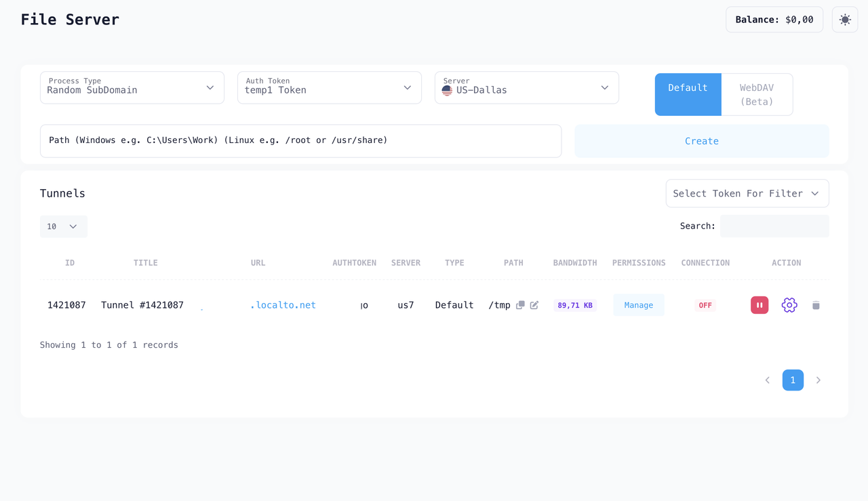Sort by PATH column header
The image size is (868, 501).
tap(513, 262)
